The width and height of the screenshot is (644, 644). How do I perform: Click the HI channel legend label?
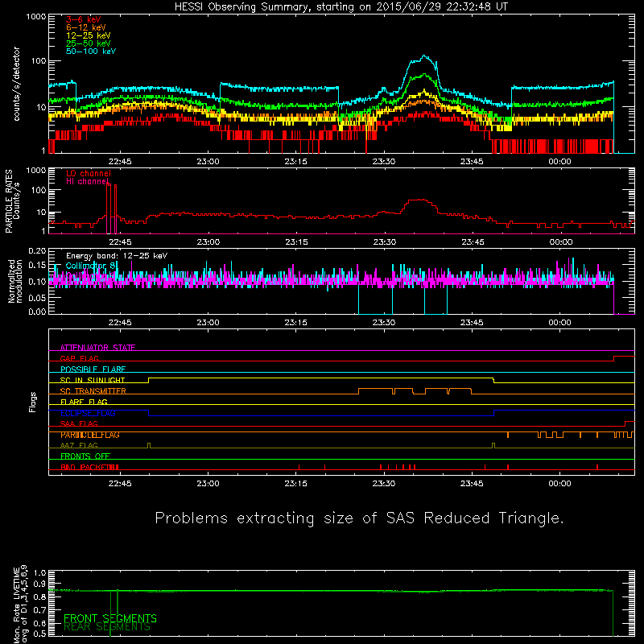[87, 182]
